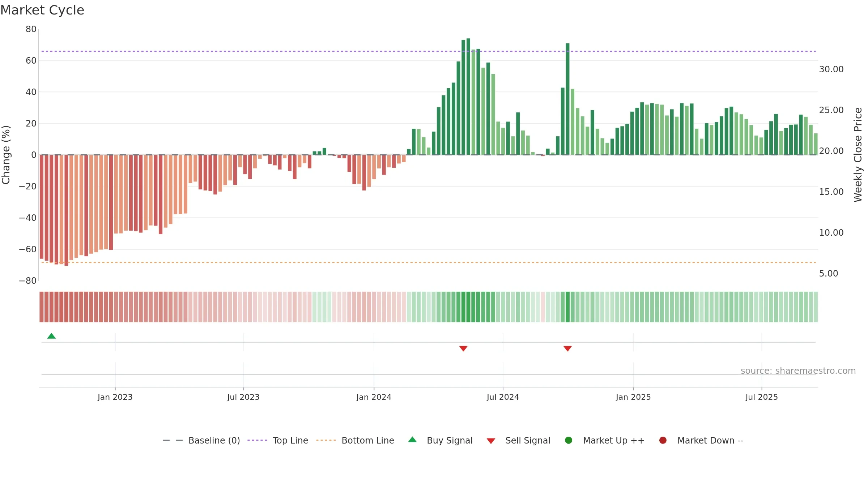Screen dimensions: 868x488
Task: Click the Market Down -- red legend dot
Action: 663,440
